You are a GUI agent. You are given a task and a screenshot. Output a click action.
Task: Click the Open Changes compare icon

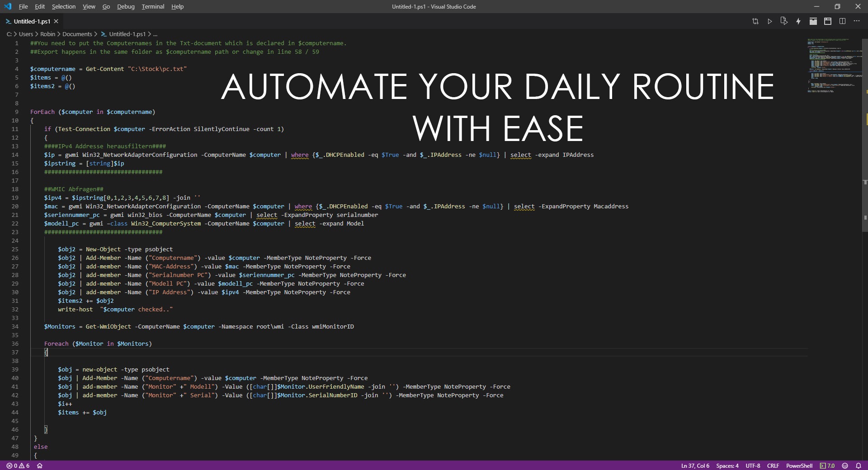pos(755,21)
